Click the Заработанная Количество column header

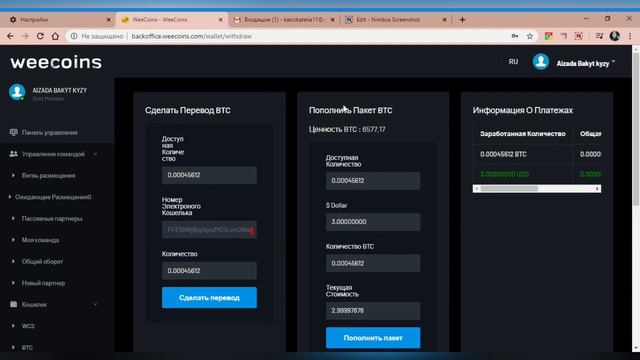[x=522, y=134]
